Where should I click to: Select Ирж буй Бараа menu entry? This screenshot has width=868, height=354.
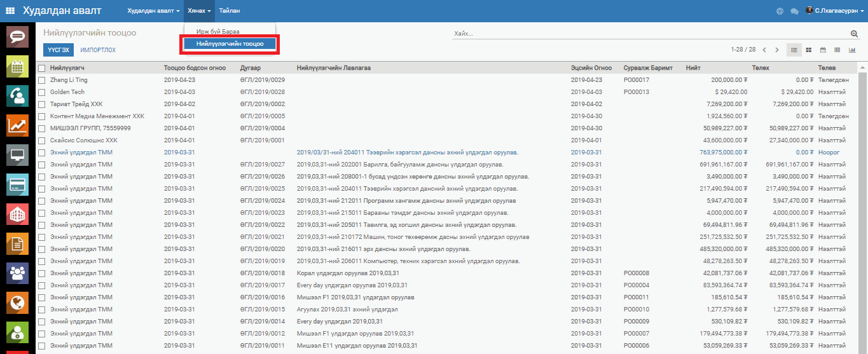[x=218, y=31]
